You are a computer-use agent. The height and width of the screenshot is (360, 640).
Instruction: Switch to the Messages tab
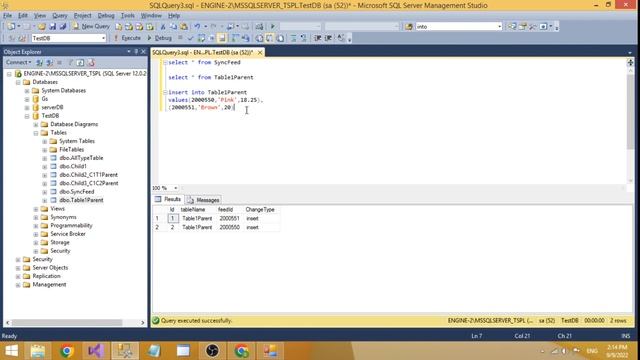204,200
